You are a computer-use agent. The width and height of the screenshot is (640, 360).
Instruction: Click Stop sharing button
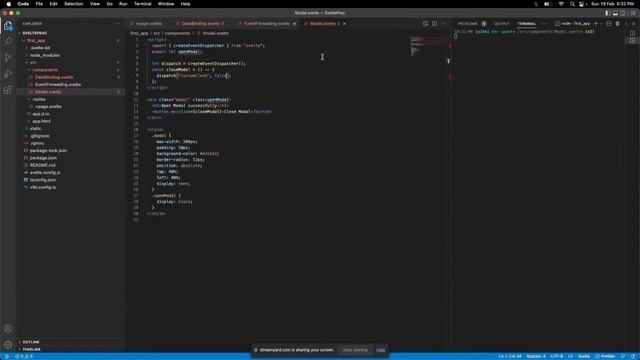(x=355, y=350)
